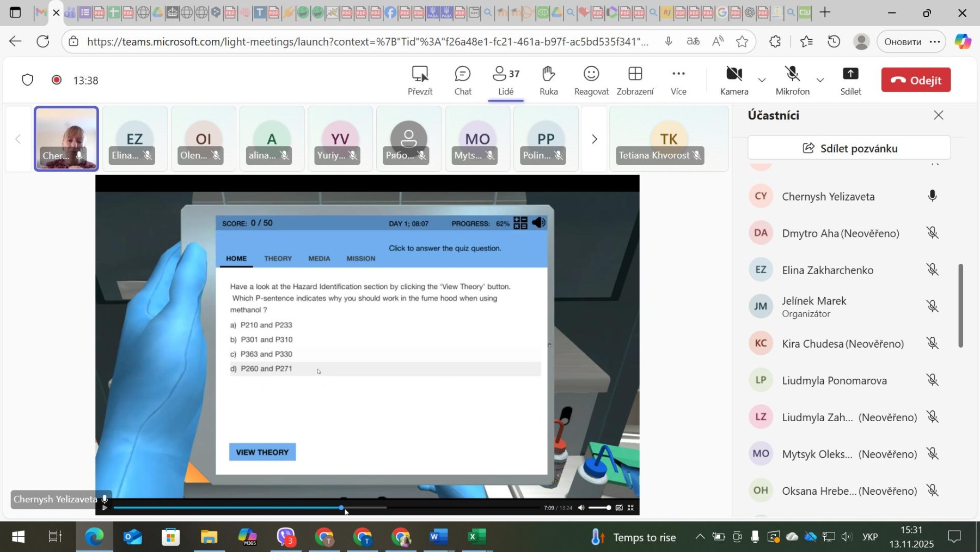
Task: Show next participants with right chevron
Action: click(x=594, y=139)
